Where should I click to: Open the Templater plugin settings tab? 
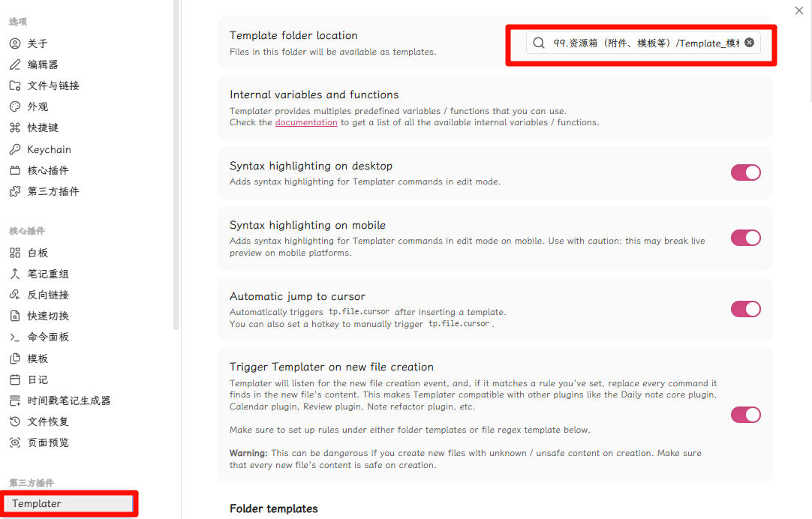(x=37, y=503)
